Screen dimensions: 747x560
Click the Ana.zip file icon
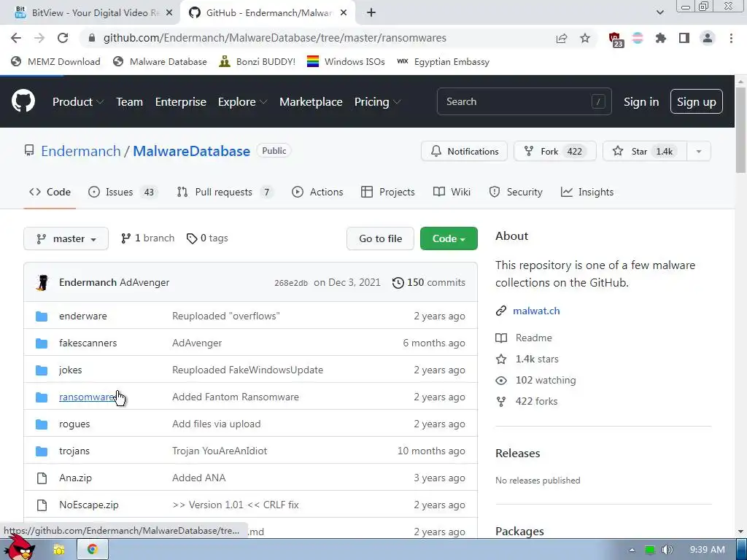click(42, 478)
